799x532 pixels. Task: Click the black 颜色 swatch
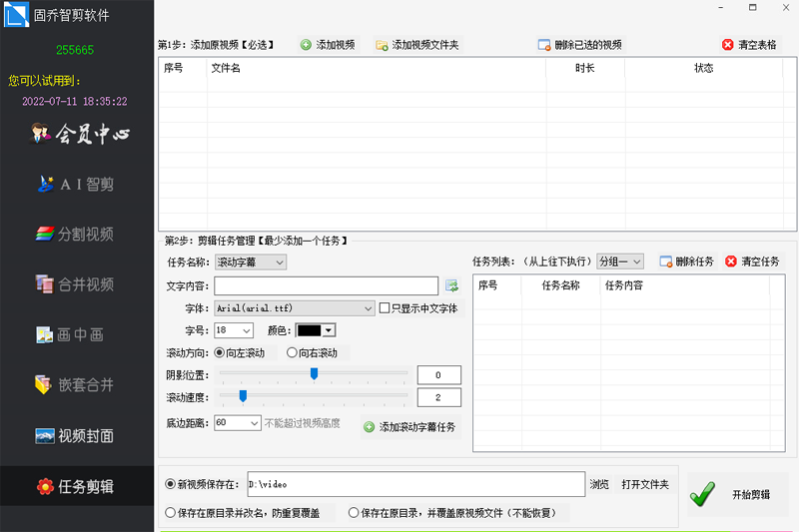(x=310, y=330)
